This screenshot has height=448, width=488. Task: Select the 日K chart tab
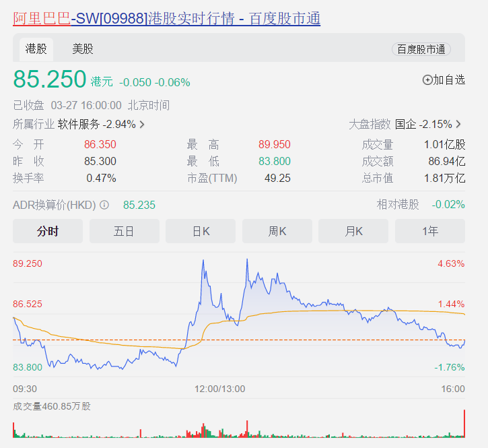201,231
